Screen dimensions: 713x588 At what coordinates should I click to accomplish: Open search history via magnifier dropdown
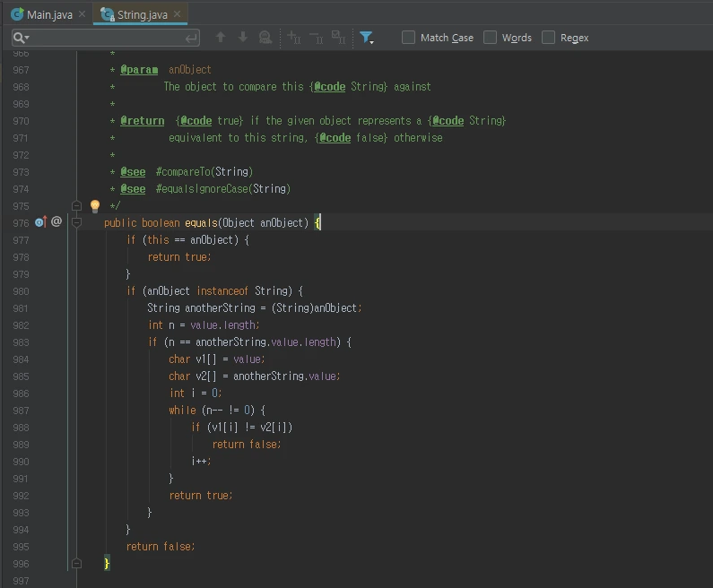22,38
